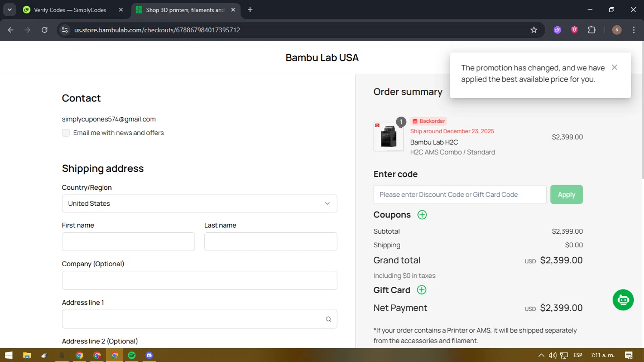Open the red shield extension icon
The width and height of the screenshot is (644, 362).
coord(574,30)
